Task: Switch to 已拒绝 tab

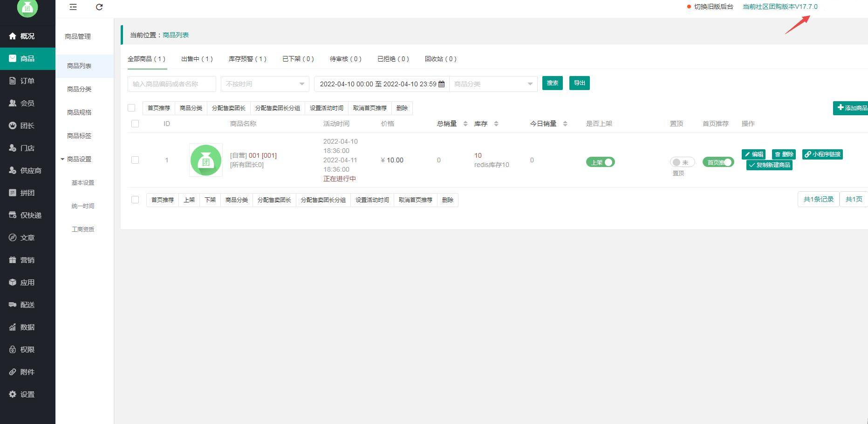Action: [x=393, y=59]
